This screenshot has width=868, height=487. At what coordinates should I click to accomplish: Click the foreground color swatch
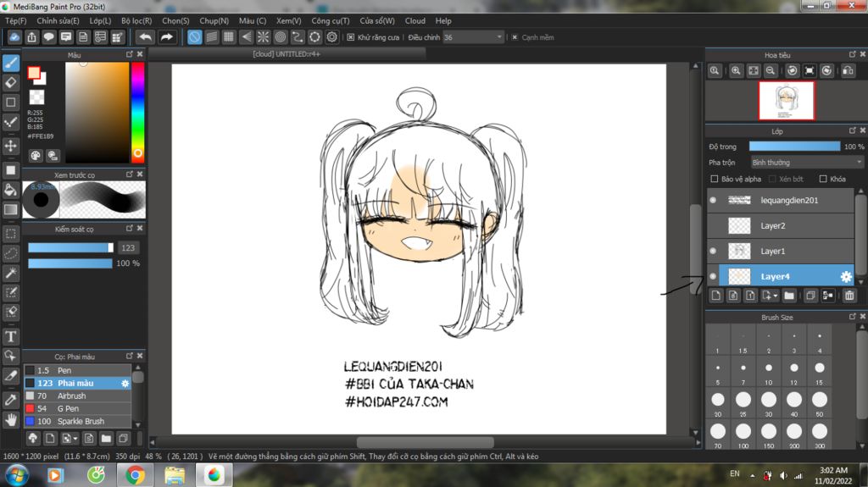click(34, 73)
